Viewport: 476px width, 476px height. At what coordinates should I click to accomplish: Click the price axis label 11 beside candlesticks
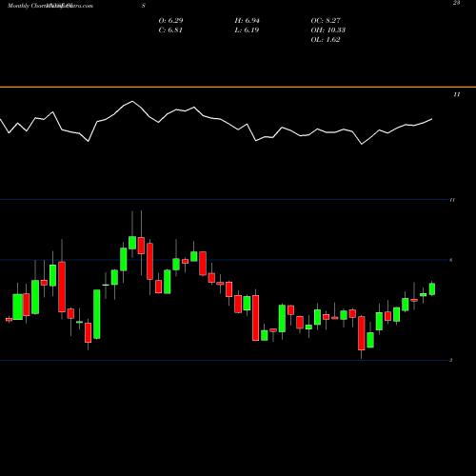pos(452,200)
